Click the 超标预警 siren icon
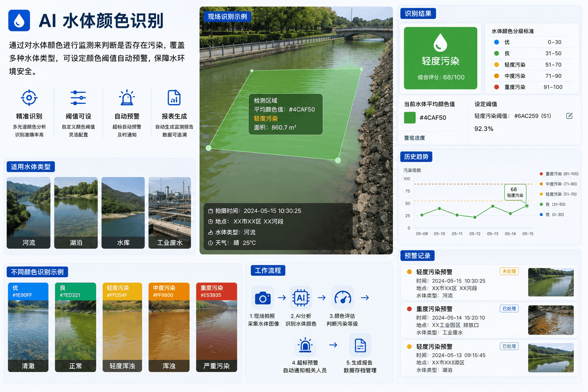The image size is (588, 392). coord(305,345)
